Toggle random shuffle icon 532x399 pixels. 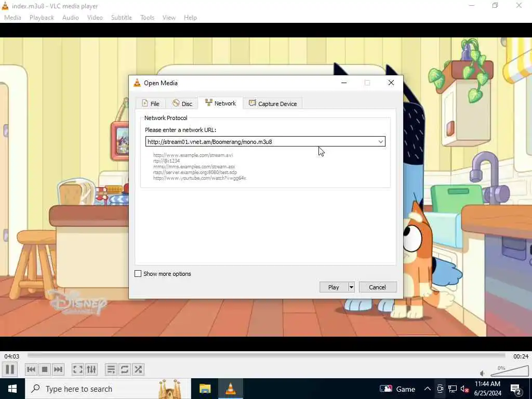(x=138, y=369)
